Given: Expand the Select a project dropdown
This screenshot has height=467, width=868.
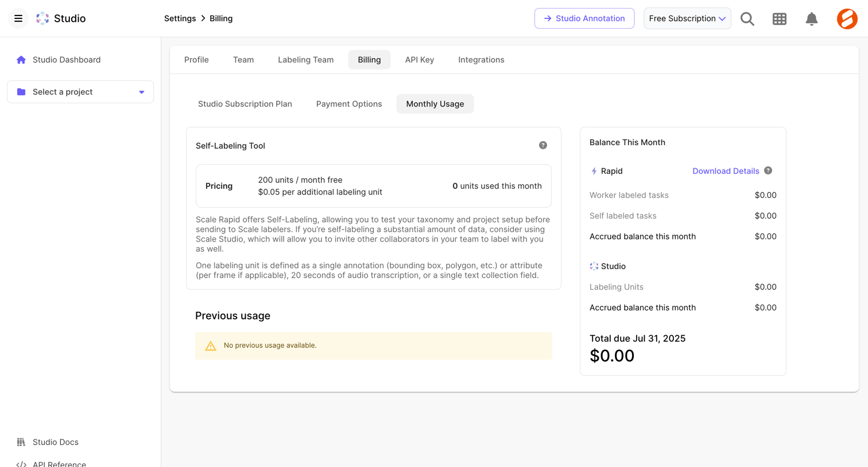Looking at the screenshot, I should point(80,92).
